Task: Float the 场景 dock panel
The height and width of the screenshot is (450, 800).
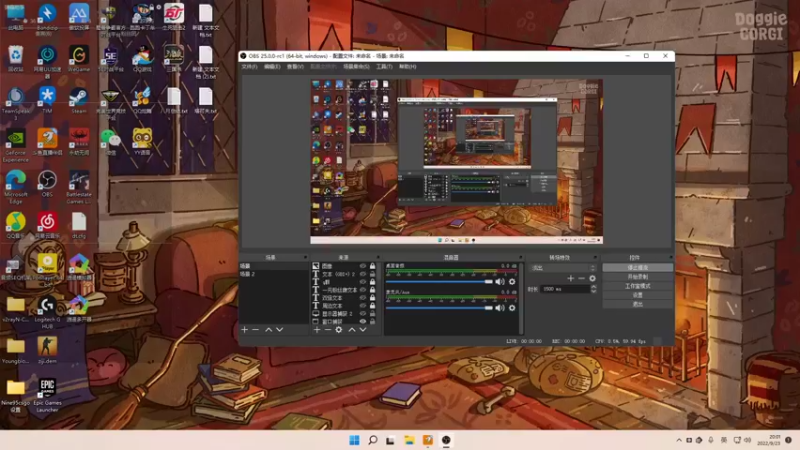Action: pyautogui.click(x=305, y=257)
